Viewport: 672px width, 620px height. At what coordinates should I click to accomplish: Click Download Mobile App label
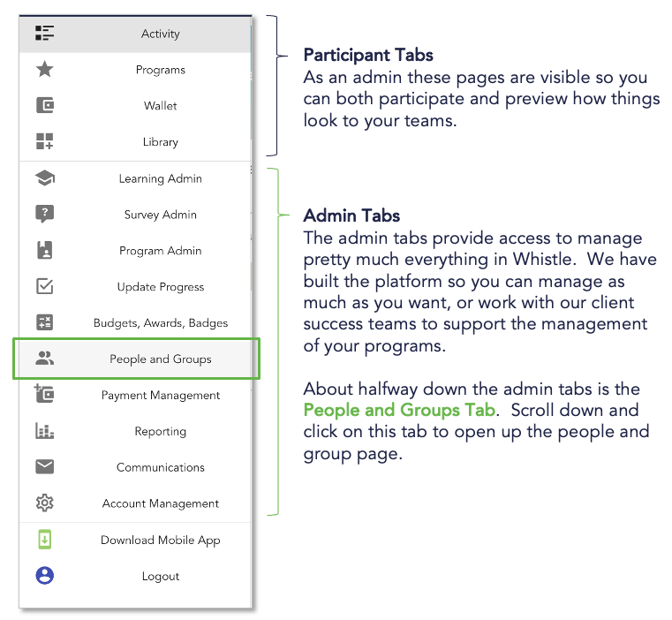(x=161, y=541)
